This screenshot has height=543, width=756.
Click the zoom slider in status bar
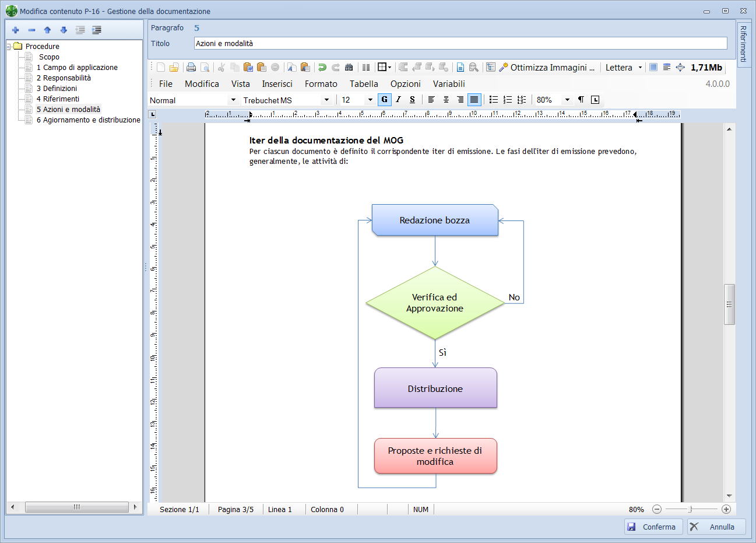pyautogui.click(x=691, y=509)
